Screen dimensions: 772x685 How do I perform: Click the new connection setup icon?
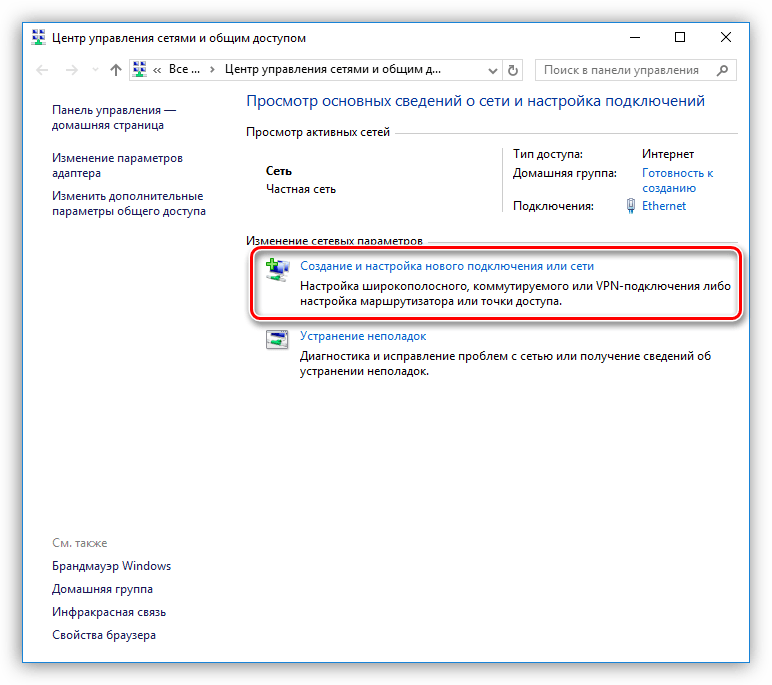point(277,269)
